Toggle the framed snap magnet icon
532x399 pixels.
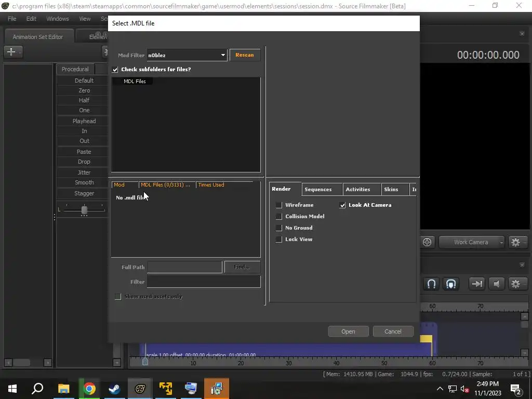point(450,284)
